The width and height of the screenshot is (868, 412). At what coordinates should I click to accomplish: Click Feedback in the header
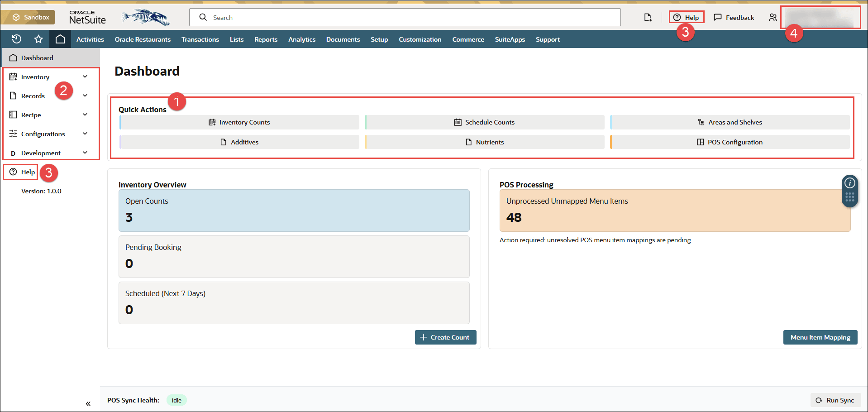pyautogui.click(x=734, y=18)
